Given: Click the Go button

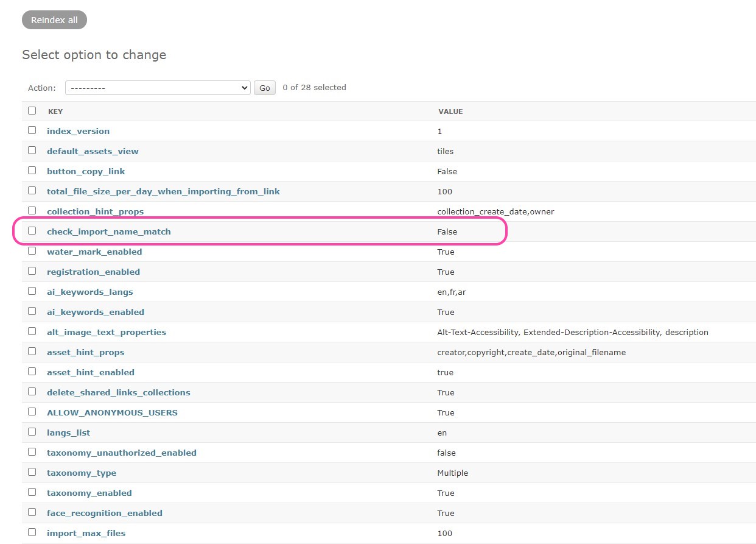Looking at the screenshot, I should (265, 88).
